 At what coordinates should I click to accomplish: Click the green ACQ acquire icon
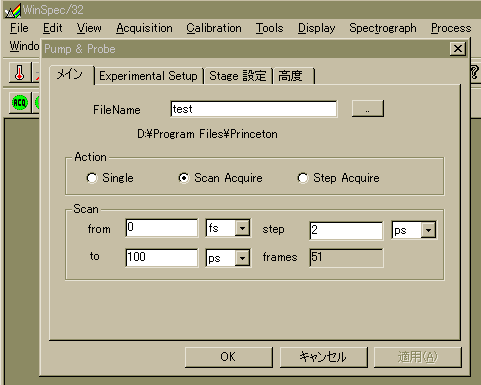[x=20, y=103]
